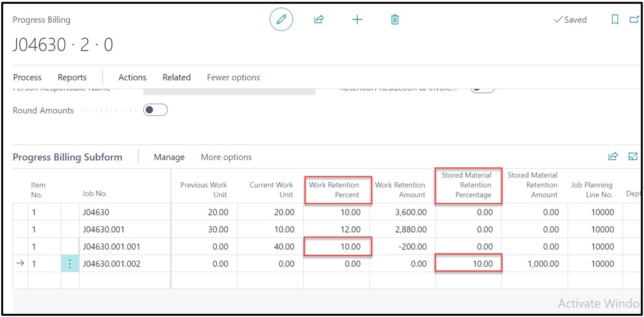Open the Actions menu

coord(132,77)
